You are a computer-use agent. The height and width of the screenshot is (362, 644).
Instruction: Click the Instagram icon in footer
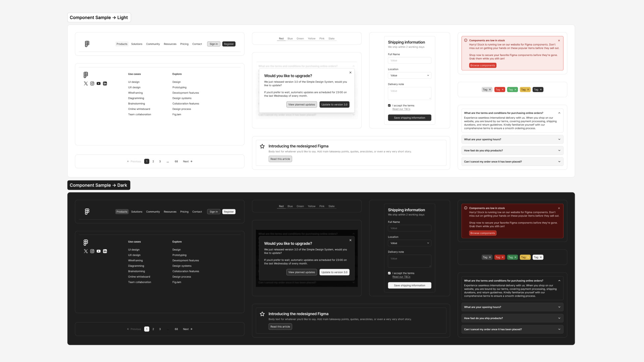(x=92, y=83)
